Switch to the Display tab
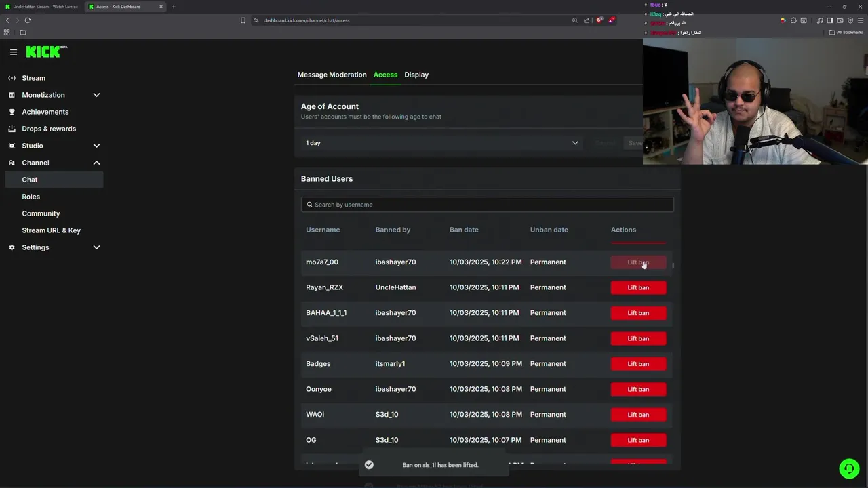Viewport: 868px width, 488px height. [x=416, y=75]
